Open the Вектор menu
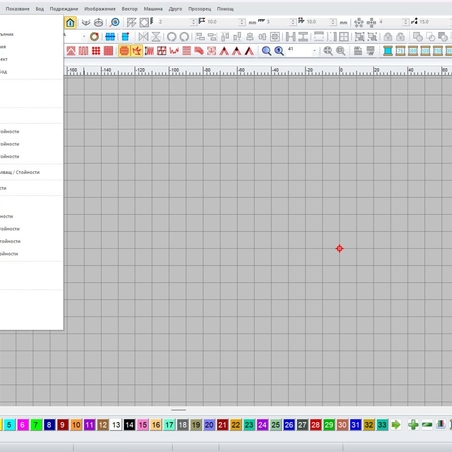Screen dimensions: 452x452 (130, 9)
